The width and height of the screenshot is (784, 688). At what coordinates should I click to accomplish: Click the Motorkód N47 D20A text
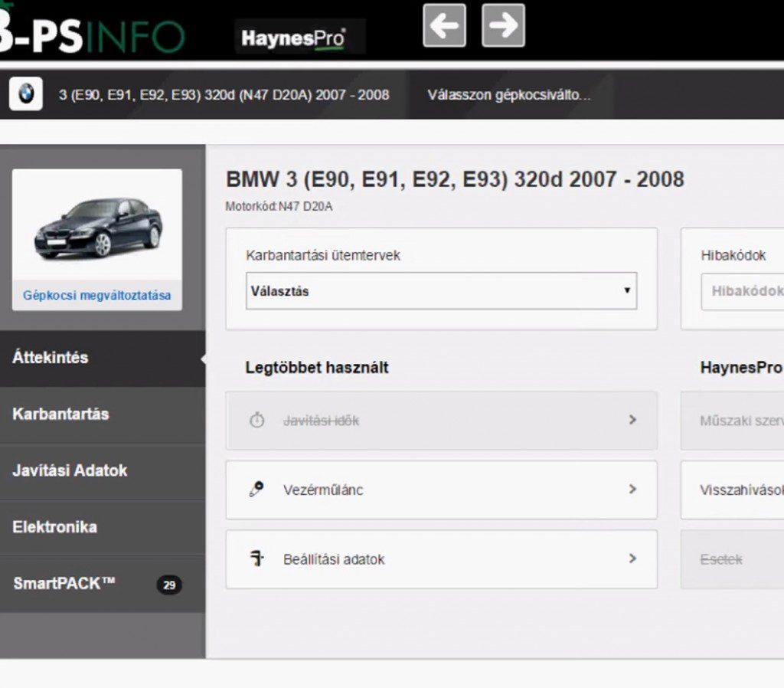coord(279,207)
